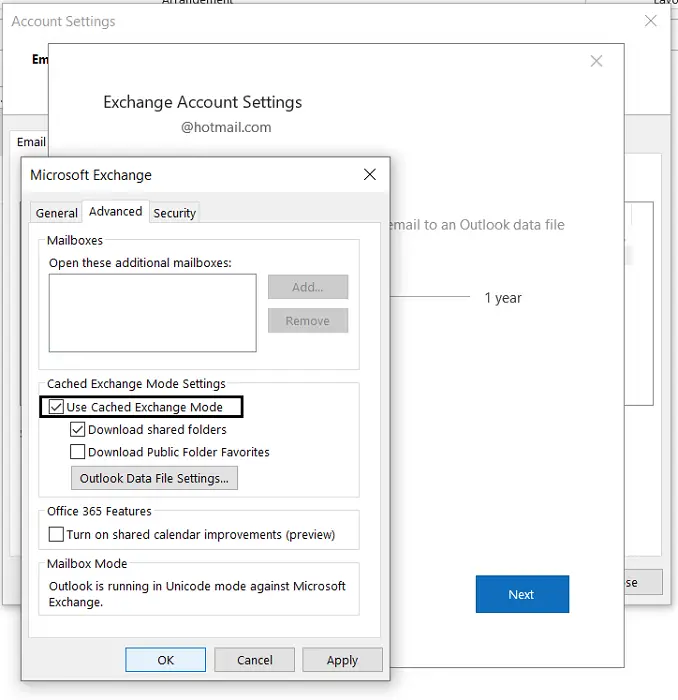
Task: Click the '1 year' label
Action: [x=503, y=298]
